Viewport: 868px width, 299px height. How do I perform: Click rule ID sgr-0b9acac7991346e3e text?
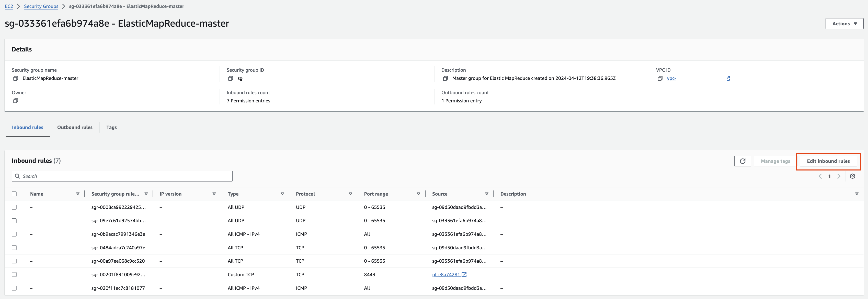[x=118, y=234]
